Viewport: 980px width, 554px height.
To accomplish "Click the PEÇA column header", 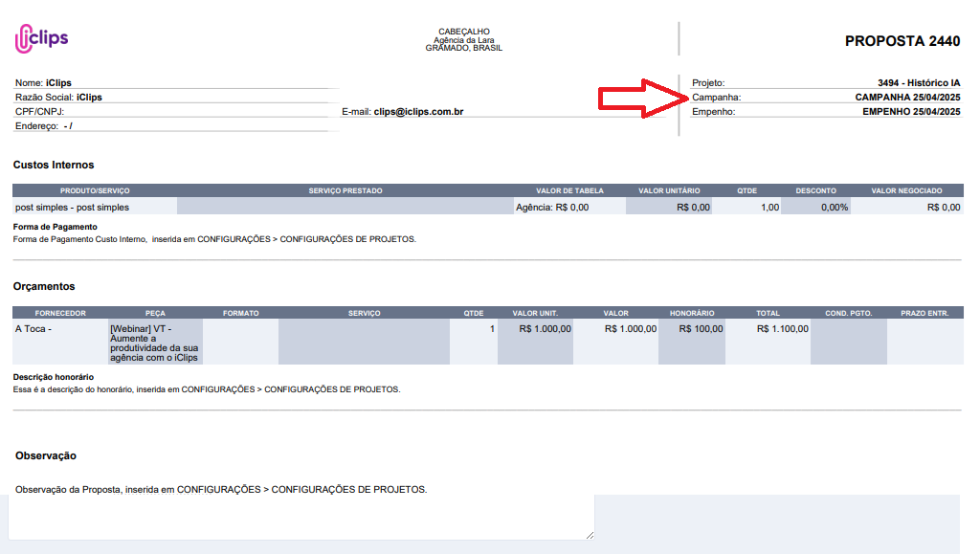I will coord(155,314).
